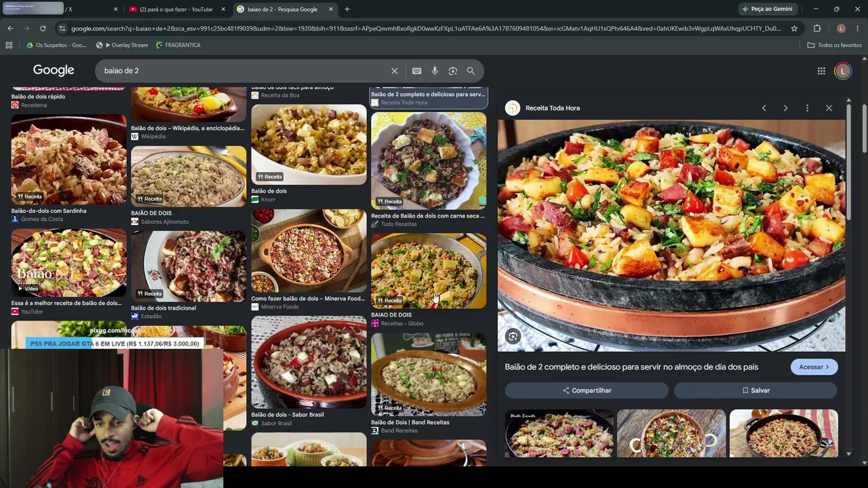868x488 pixels.
Task: Open the large baião de dois preview image
Action: pos(671,236)
